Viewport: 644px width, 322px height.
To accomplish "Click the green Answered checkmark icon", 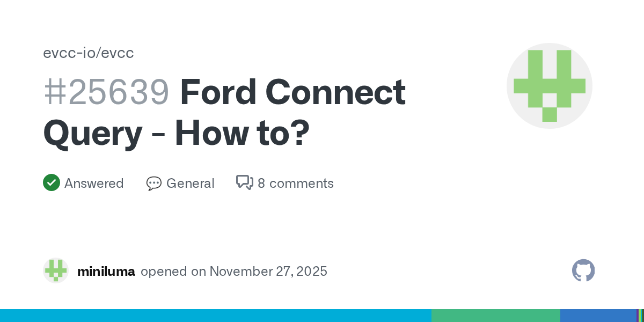I will [52, 183].
